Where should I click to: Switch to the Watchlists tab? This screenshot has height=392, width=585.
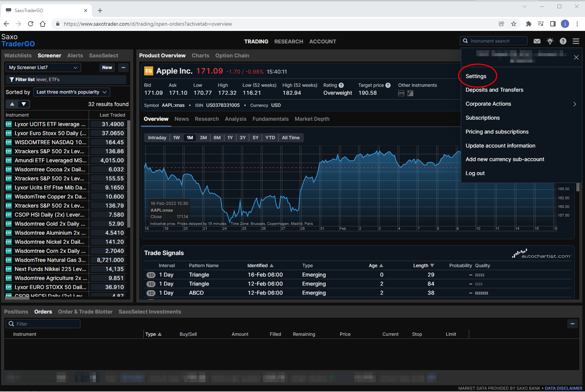(x=18, y=55)
